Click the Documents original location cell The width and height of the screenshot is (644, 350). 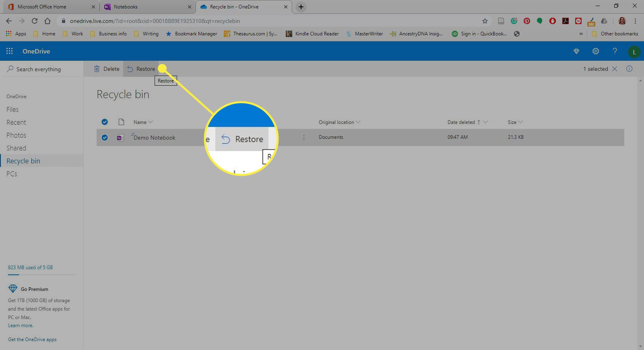pos(331,137)
